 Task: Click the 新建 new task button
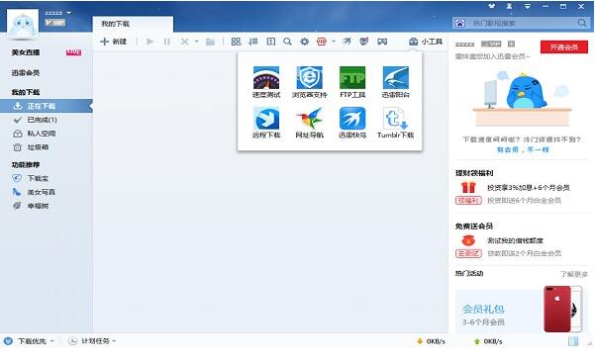113,42
